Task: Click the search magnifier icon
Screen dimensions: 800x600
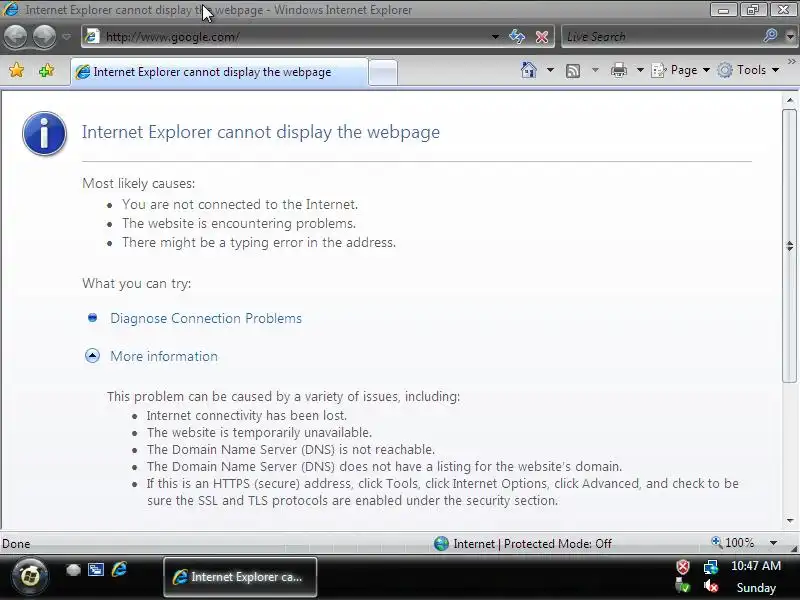Action: coord(770,36)
